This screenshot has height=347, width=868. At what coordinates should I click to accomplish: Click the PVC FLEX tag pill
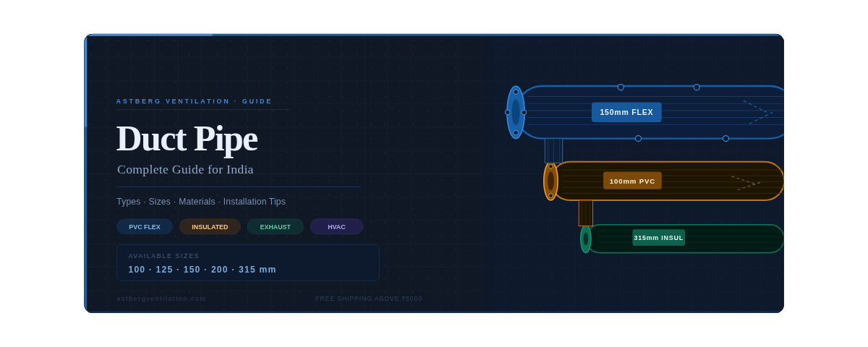145,227
